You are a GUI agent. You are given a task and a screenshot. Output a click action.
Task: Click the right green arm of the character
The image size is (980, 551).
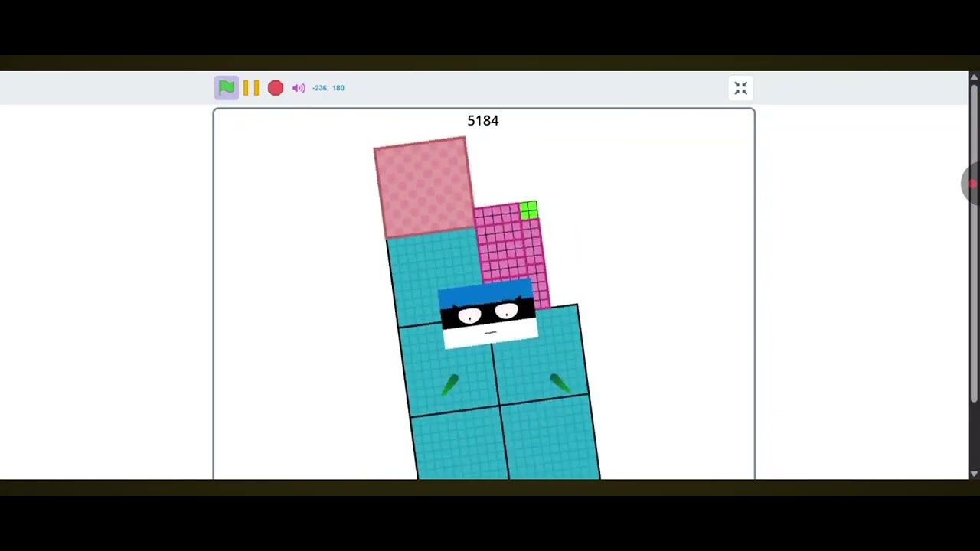(560, 383)
